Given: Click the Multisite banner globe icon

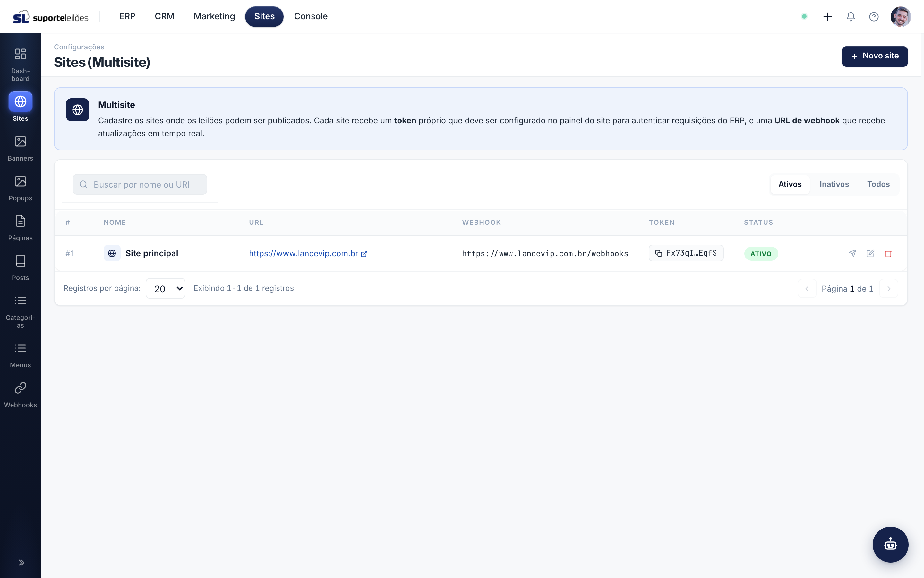Looking at the screenshot, I should (78, 110).
